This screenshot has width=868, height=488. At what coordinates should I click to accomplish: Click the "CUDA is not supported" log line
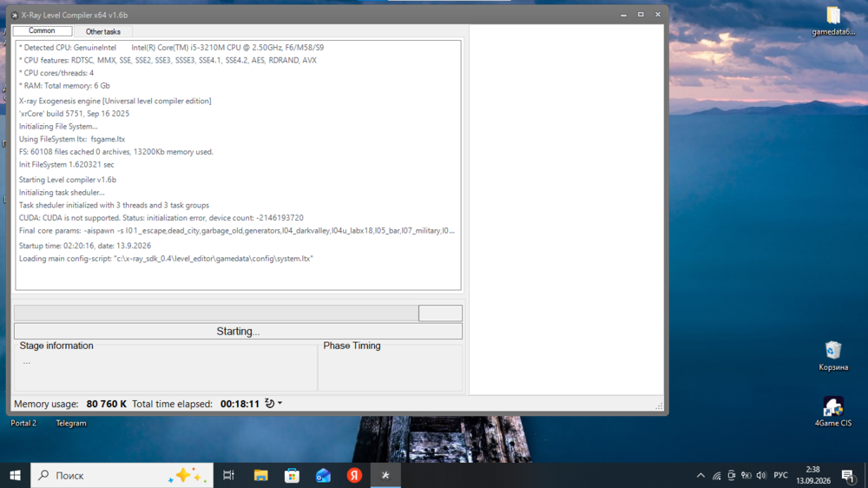point(161,218)
